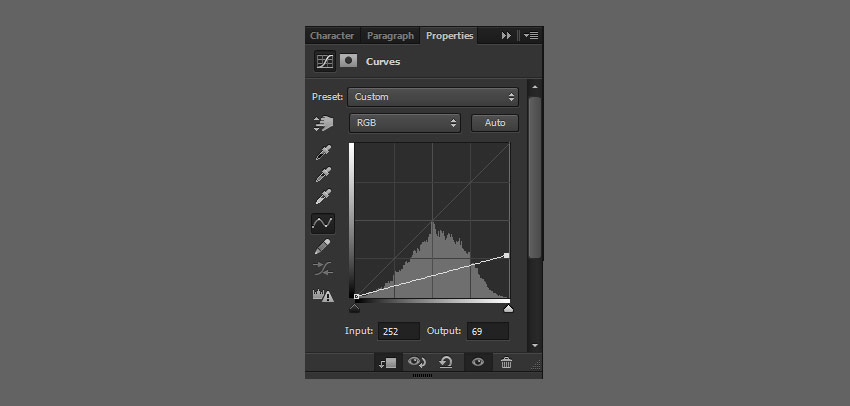This screenshot has height=406, width=850.
Task: Switch to the Character tab
Action: (x=332, y=36)
